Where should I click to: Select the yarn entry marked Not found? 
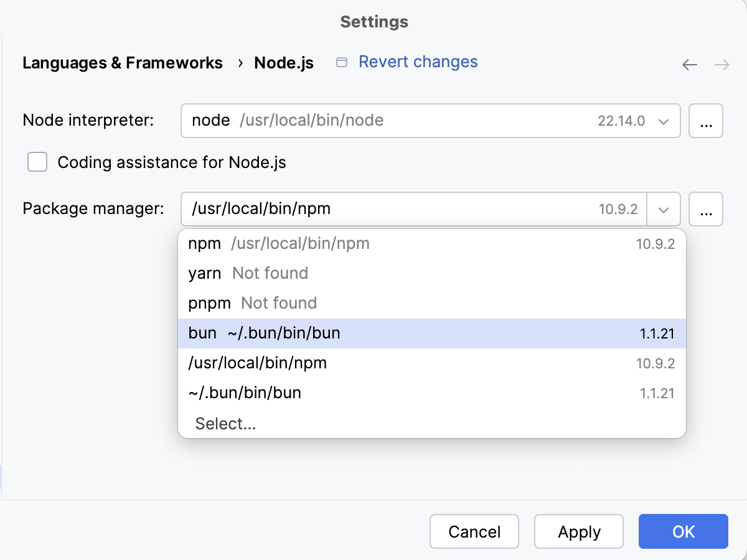pyautogui.click(x=248, y=273)
